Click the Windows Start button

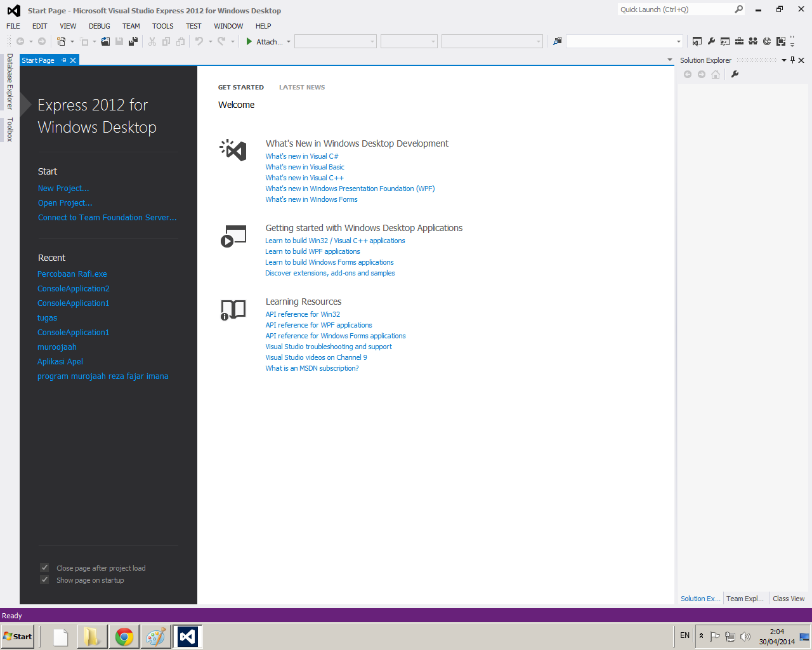[x=18, y=637]
